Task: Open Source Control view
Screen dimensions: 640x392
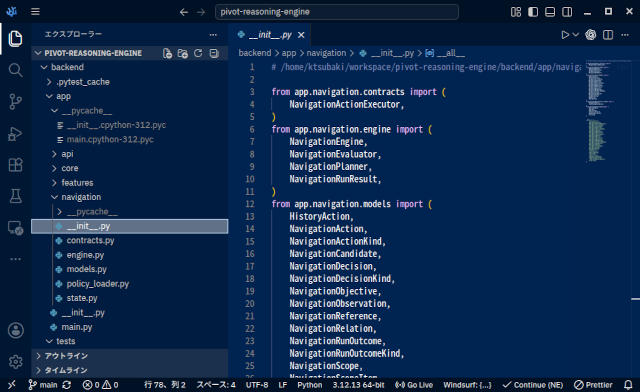Action: (16, 102)
